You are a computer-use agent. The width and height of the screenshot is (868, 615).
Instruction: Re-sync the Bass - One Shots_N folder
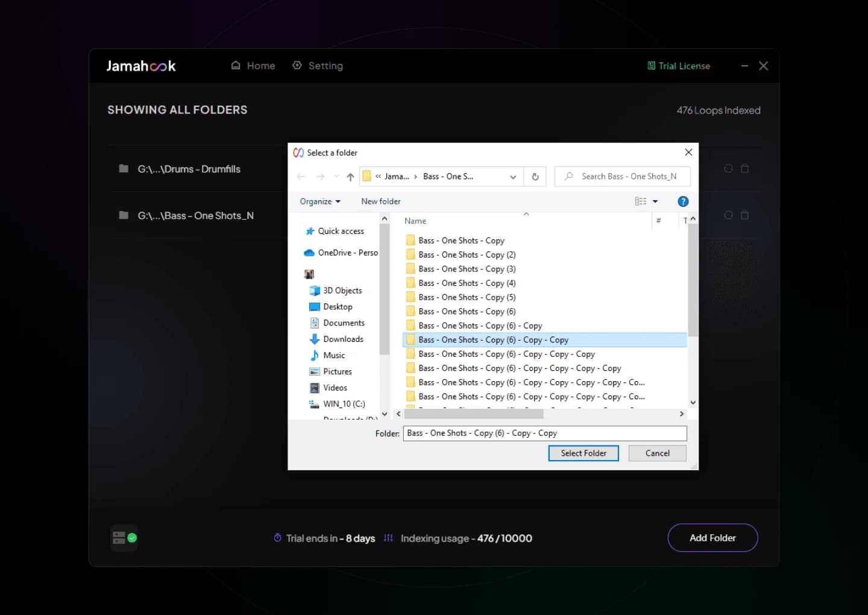(728, 215)
